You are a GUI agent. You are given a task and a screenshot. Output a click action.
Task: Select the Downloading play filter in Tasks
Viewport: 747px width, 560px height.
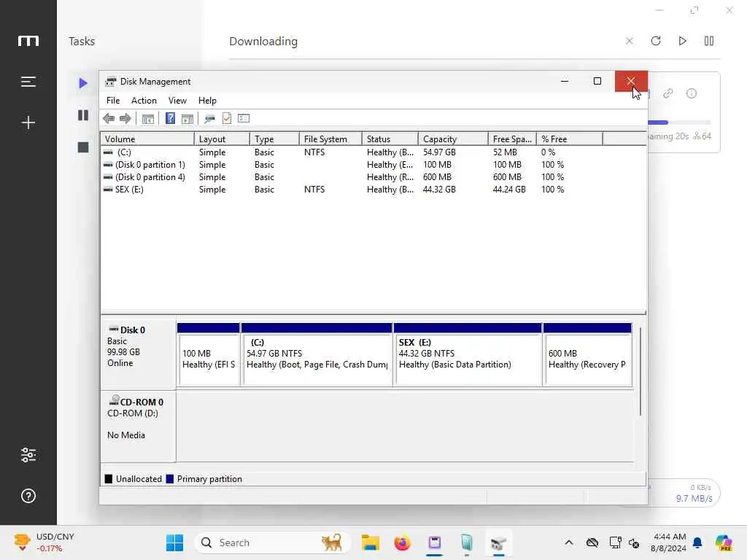[x=83, y=83]
